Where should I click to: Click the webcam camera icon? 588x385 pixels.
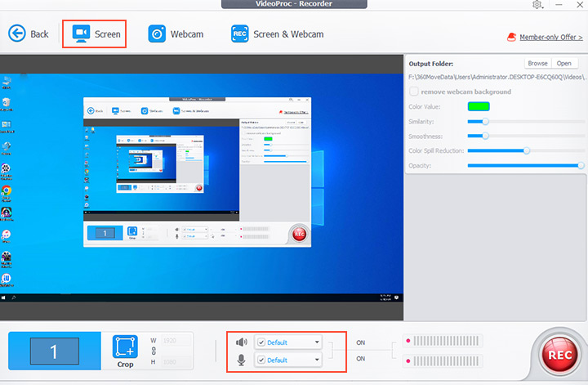point(157,34)
